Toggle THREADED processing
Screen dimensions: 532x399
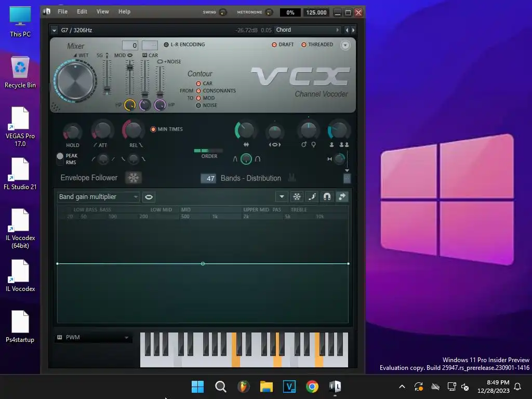pos(317,45)
